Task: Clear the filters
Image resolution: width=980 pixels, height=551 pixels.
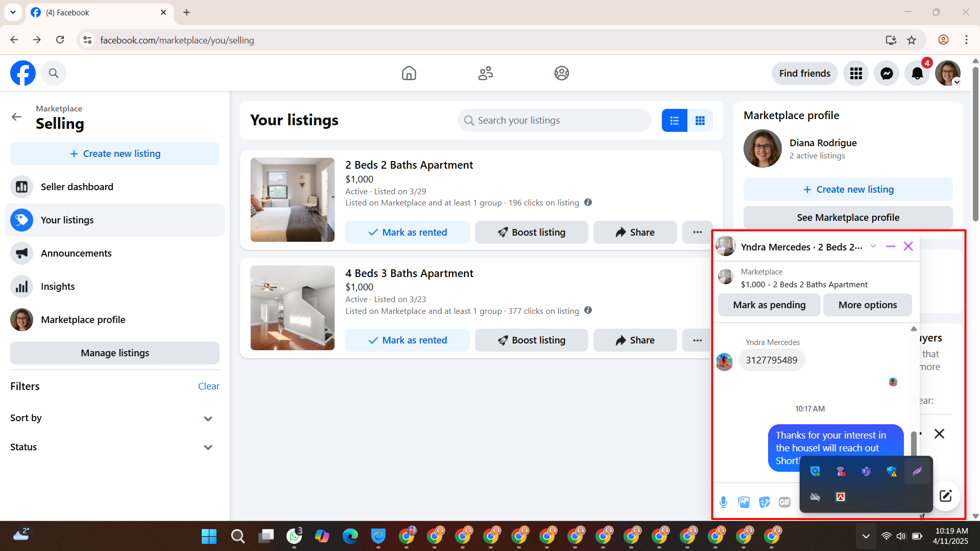Action: (208, 386)
